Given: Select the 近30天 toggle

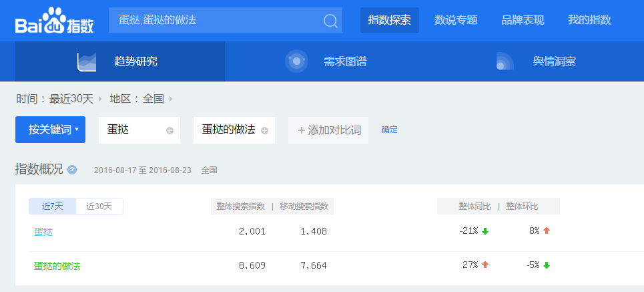Looking at the screenshot, I should tap(99, 206).
